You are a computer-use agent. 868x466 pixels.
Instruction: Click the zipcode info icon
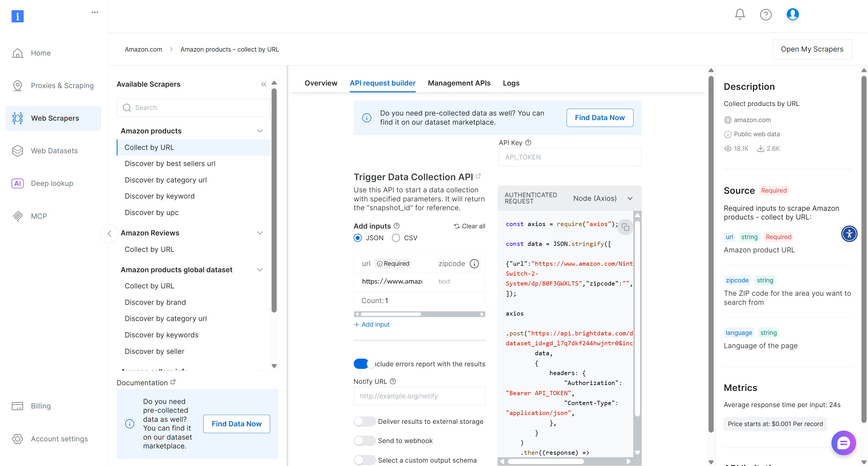(x=474, y=263)
